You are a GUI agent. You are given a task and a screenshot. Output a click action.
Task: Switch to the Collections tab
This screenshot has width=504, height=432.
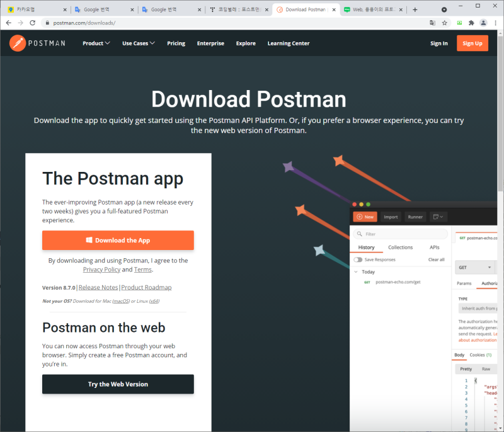click(x=401, y=247)
